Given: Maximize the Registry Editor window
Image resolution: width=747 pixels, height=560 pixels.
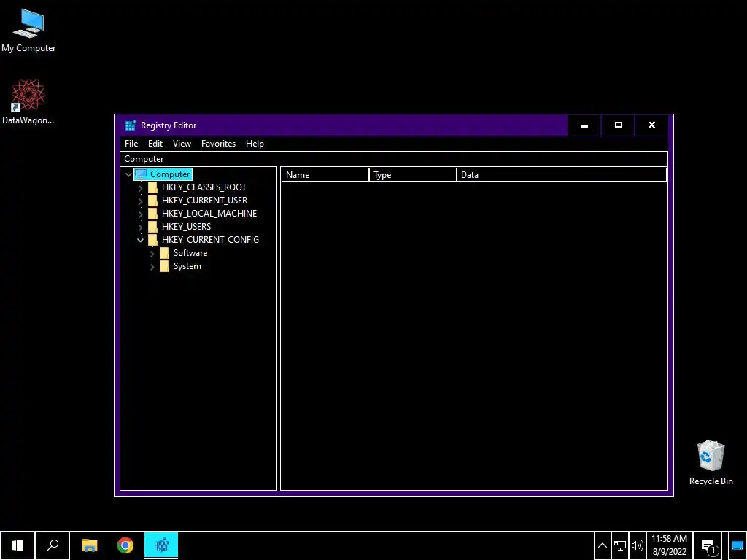Looking at the screenshot, I should (x=619, y=125).
